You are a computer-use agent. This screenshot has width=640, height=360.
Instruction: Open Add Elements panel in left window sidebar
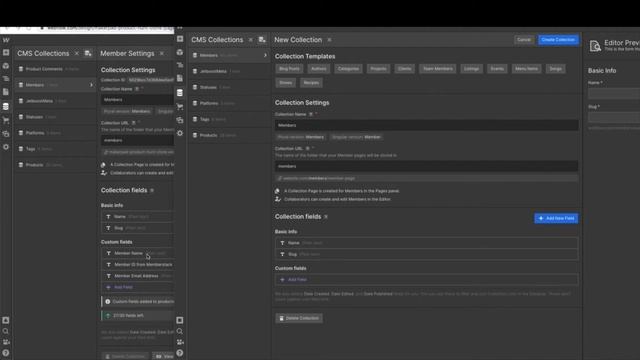(6, 53)
